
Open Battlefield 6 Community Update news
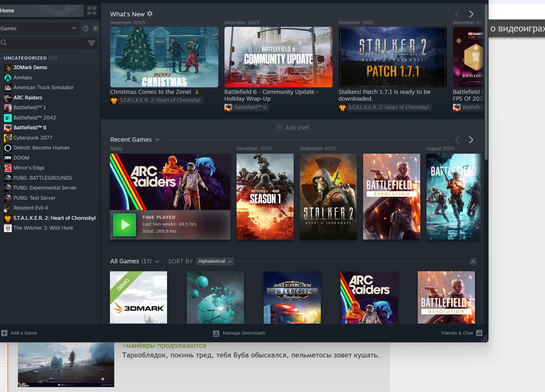(x=278, y=57)
